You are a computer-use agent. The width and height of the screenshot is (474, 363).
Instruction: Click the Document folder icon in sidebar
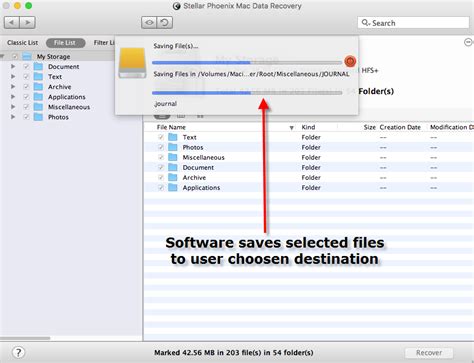[39, 66]
